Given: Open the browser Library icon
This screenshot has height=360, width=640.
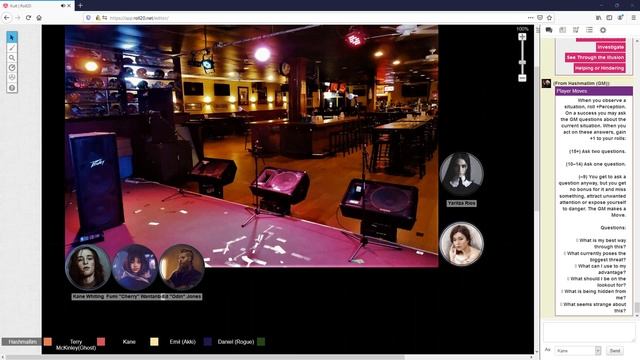Looking at the screenshot, I should coord(598,18).
